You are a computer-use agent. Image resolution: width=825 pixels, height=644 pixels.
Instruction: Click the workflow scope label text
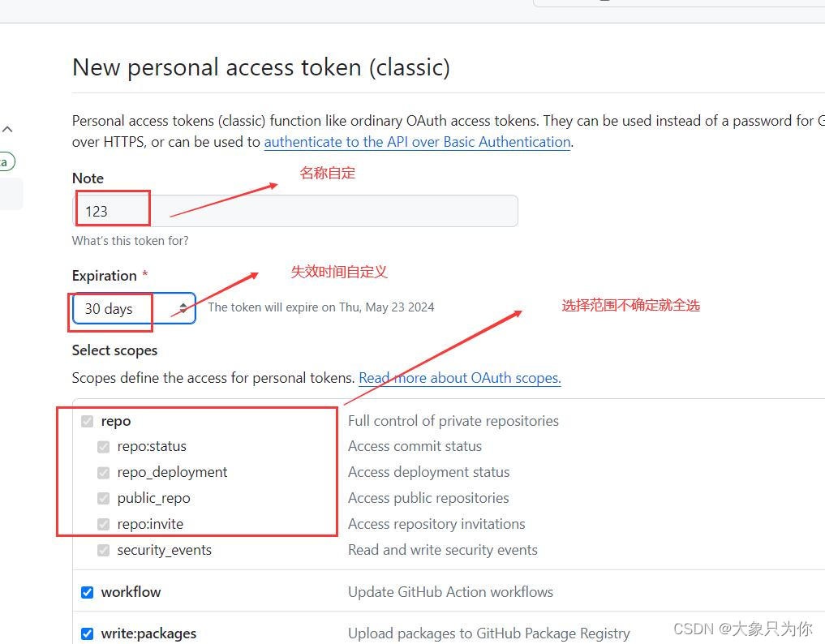tap(131, 592)
